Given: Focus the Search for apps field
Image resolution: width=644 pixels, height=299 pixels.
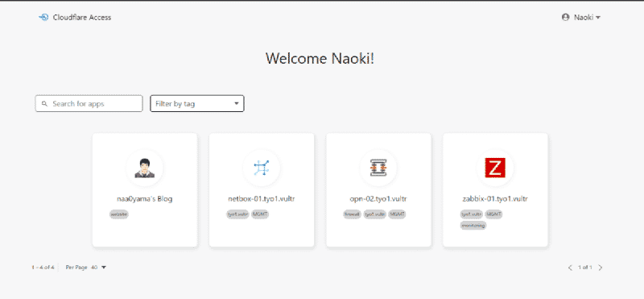Looking at the screenshot, I should point(89,104).
